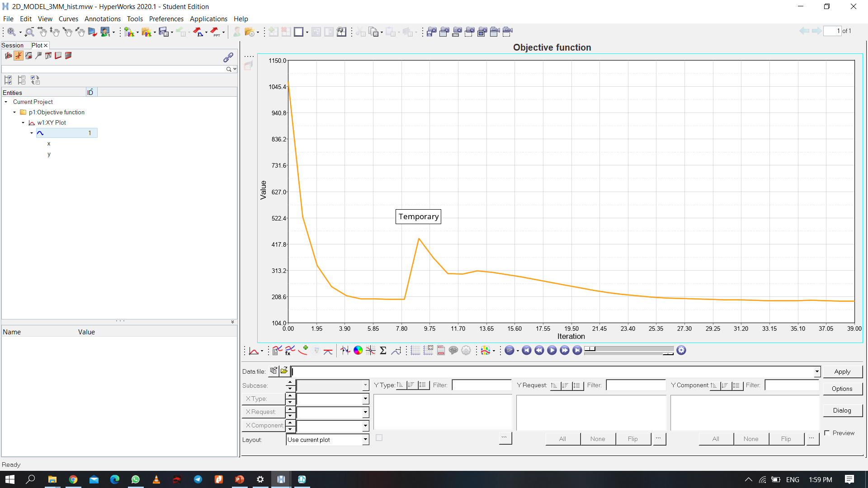The height and width of the screenshot is (488, 868).
Task: Open the Annotations menu
Action: tap(103, 19)
